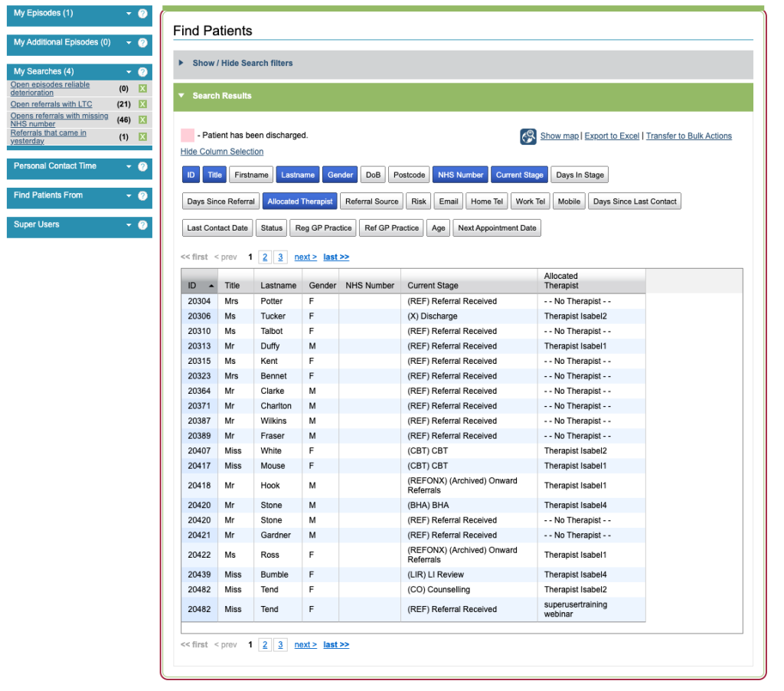Click help icon beside My Searches
Viewport: 784px width, 691px height.
(x=142, y=72)
